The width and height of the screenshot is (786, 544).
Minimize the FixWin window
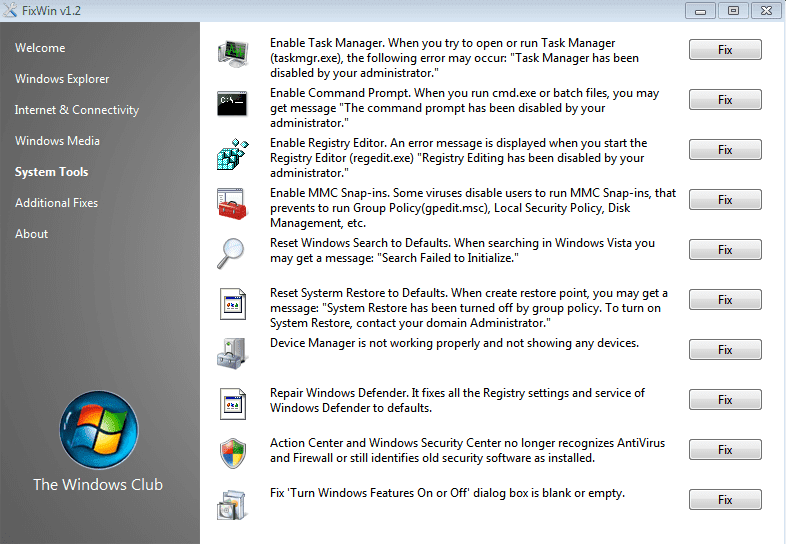click(700, 11)
